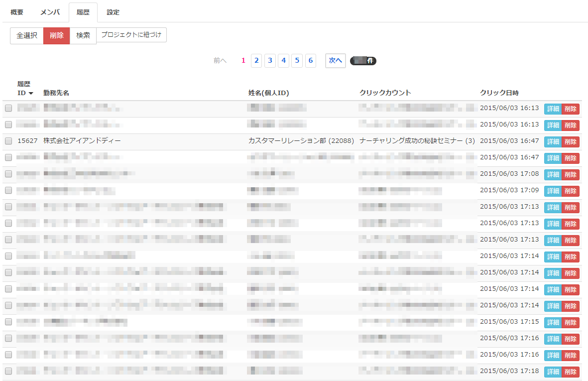Viewport: 588px width, 381px height.
Task: Sort by 履歴 ID column arrow
Action: coord(31,93)
